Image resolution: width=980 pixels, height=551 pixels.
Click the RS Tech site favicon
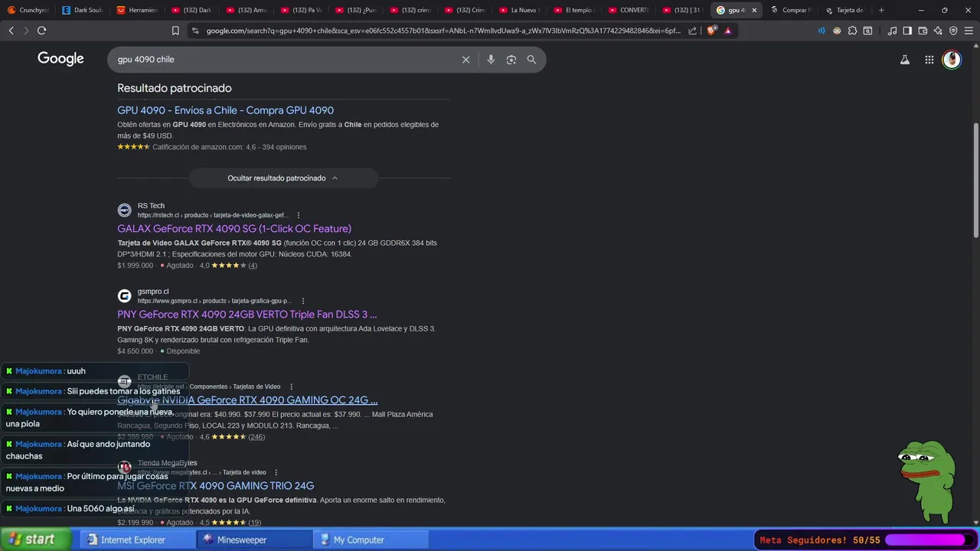tap(124, 210)
